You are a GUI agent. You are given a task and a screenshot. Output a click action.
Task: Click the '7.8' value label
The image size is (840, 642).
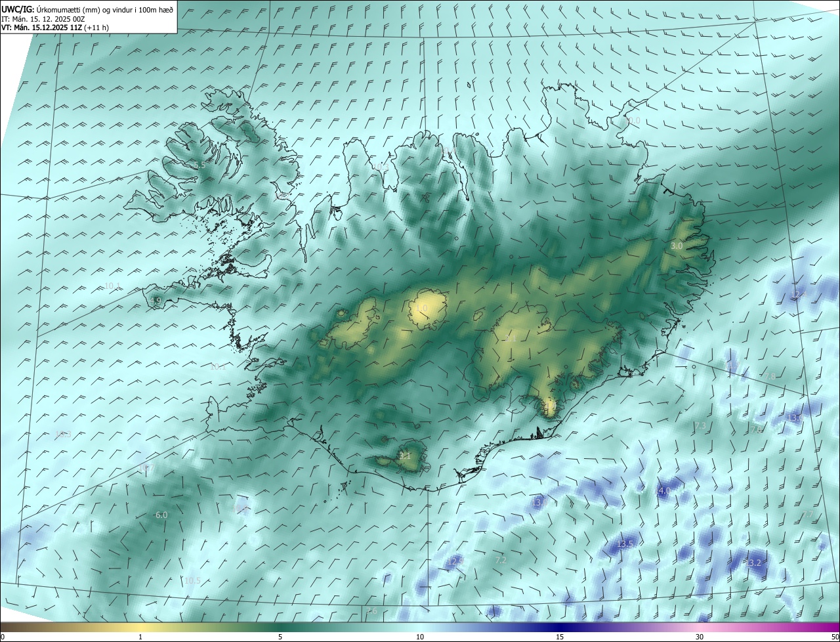770,376
